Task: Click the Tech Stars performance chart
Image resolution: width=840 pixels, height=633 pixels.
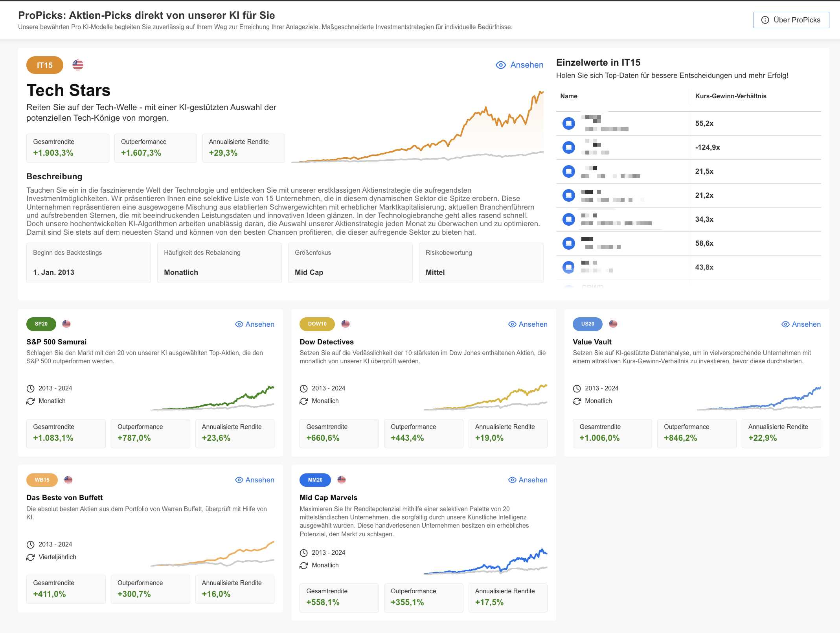Action: [x=417, y=127]
